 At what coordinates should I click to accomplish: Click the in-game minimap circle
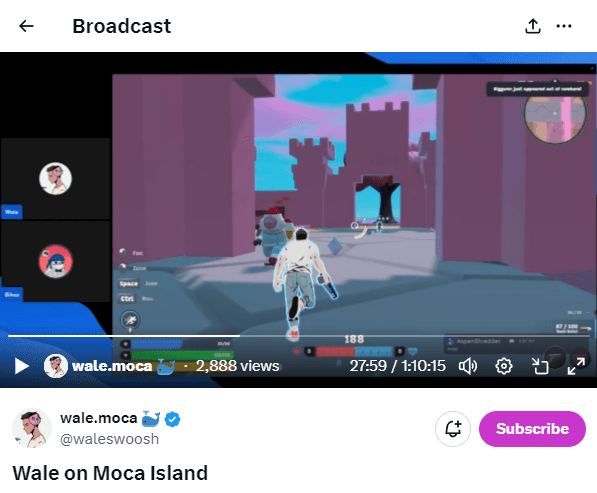(555, 116)
